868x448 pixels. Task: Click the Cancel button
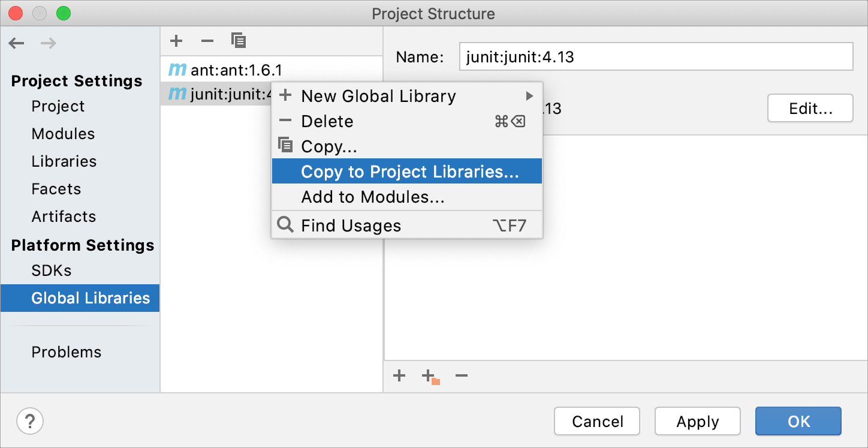click(x=597, y=421)
